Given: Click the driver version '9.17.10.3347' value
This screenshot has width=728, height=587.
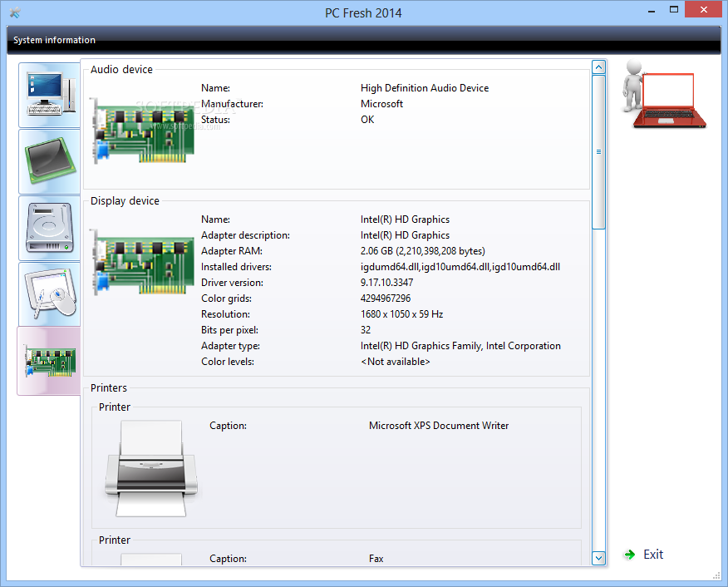Looking at the screenshot, I should pos(386,283).
